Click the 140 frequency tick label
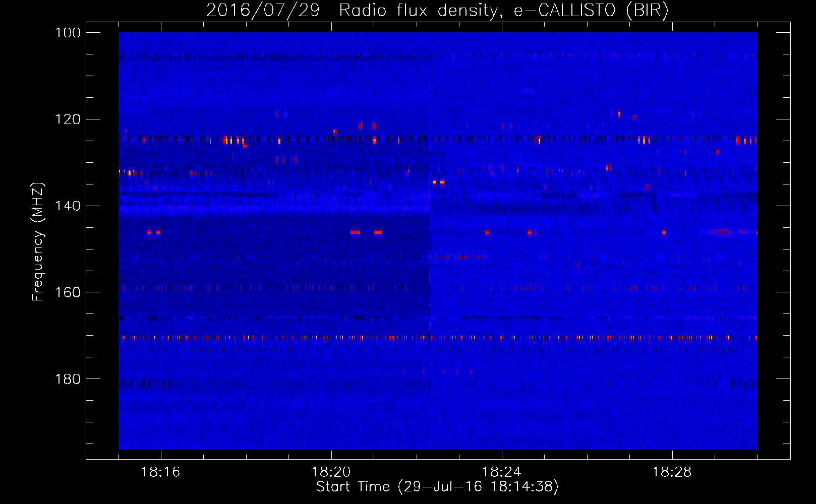The width and height of the screenshot is (816, 504). click(x=68, y=206)
